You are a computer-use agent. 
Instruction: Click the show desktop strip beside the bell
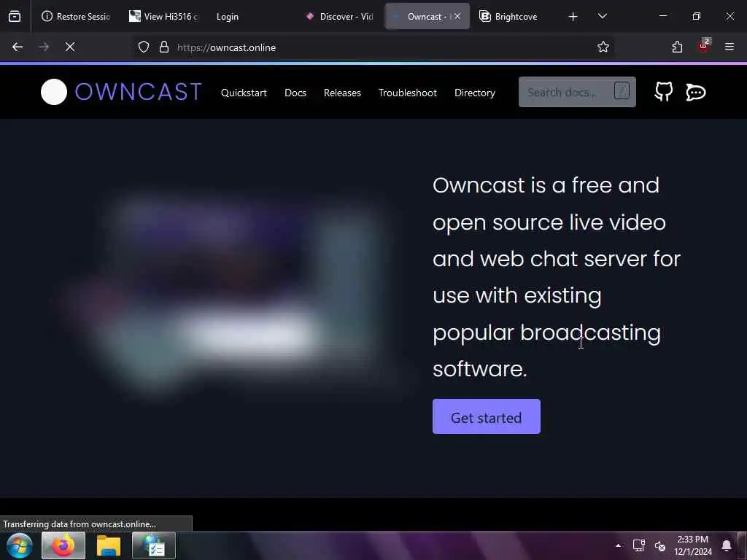click(743, 545)
